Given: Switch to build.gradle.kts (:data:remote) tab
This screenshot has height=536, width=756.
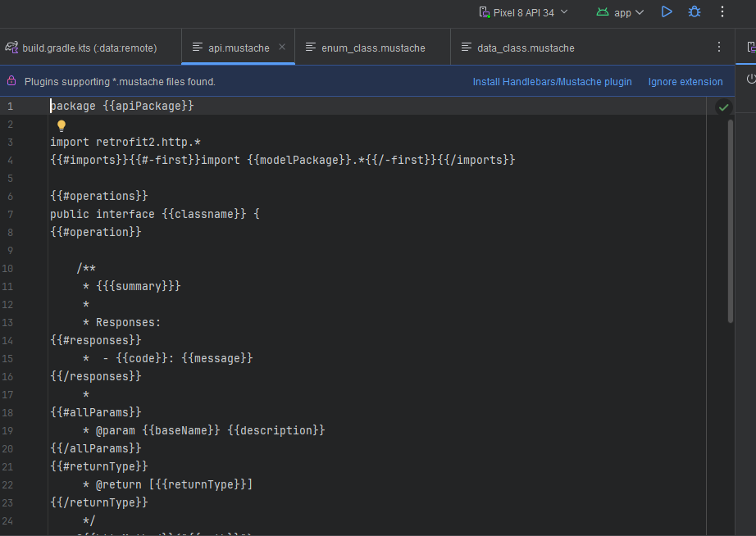Looking at the screenshot, I should [89, 48].
